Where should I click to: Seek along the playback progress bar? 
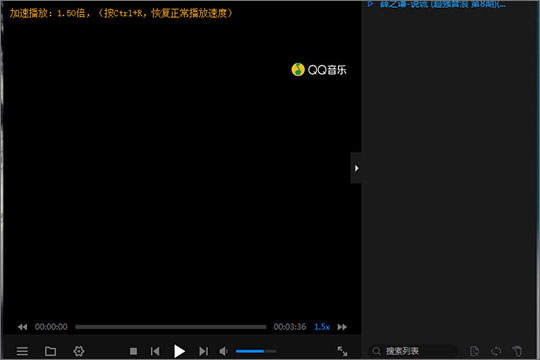point(171,327)
